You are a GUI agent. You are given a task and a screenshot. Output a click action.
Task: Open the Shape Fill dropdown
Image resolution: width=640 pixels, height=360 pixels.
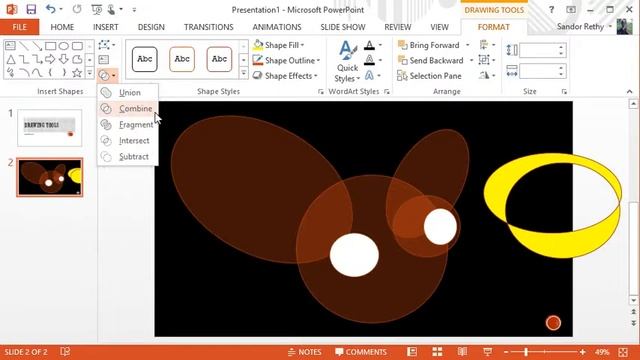pos(278,45)
